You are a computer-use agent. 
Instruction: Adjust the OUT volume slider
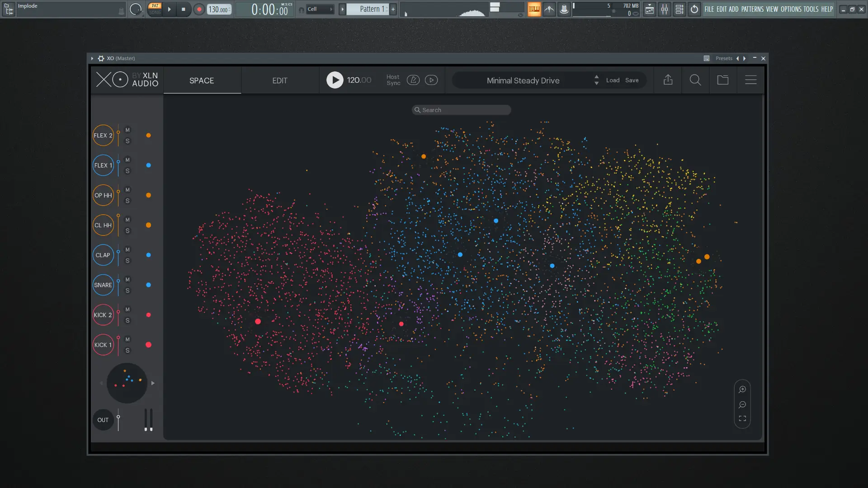pyautogui.click(x=118, y=418)
